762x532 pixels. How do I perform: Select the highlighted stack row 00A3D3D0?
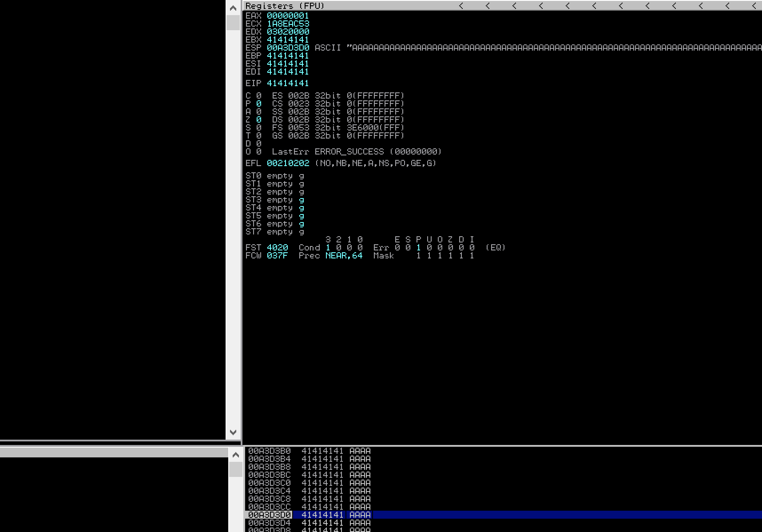coord(270,515)
